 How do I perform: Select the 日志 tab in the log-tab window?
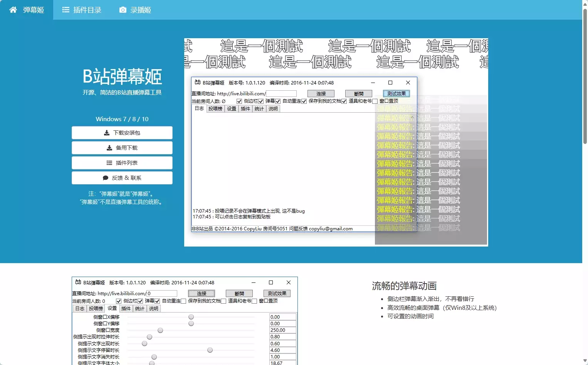tap(199, 108)
